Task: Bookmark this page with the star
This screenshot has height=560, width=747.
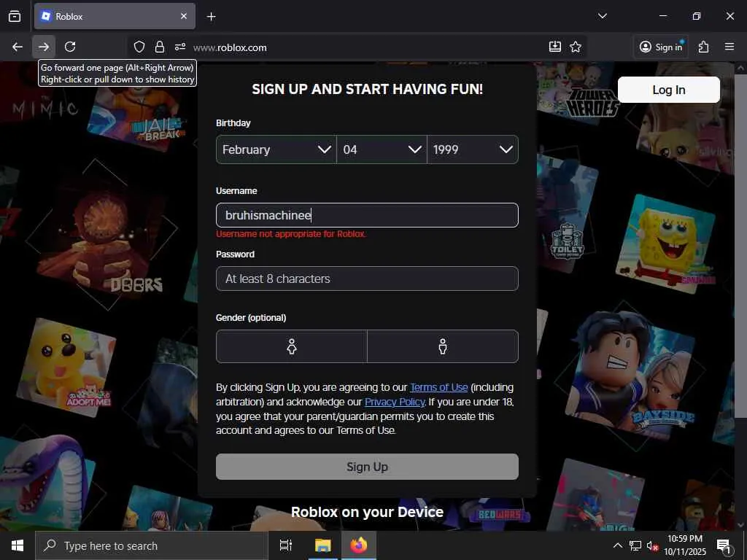Action: tap(576, 47)
